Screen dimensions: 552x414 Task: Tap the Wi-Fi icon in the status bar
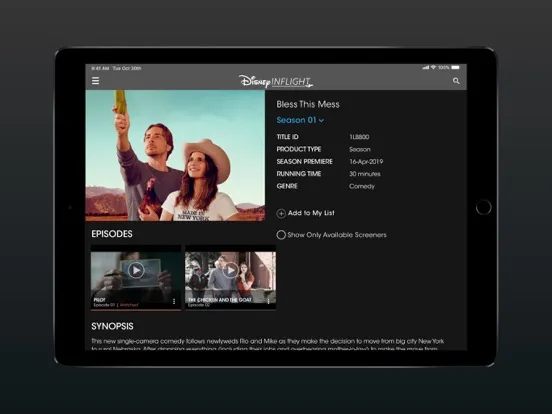pos(433,67)
